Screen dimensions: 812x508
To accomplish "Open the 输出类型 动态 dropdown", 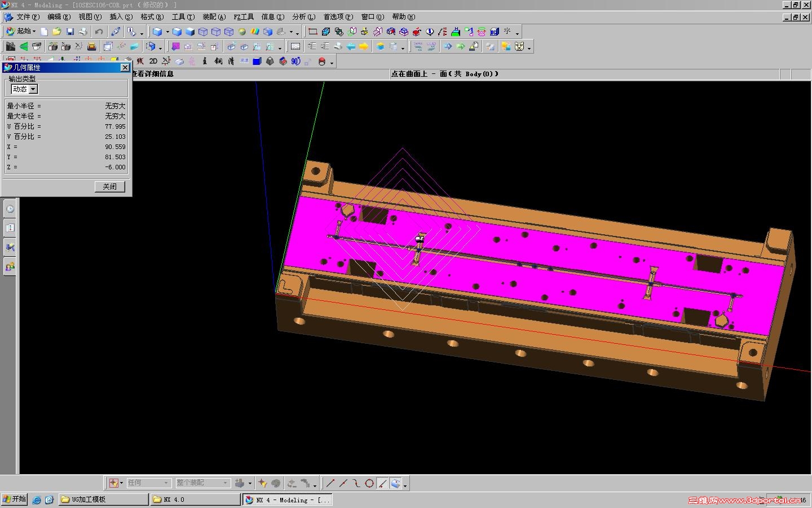I will coord(33,89).
